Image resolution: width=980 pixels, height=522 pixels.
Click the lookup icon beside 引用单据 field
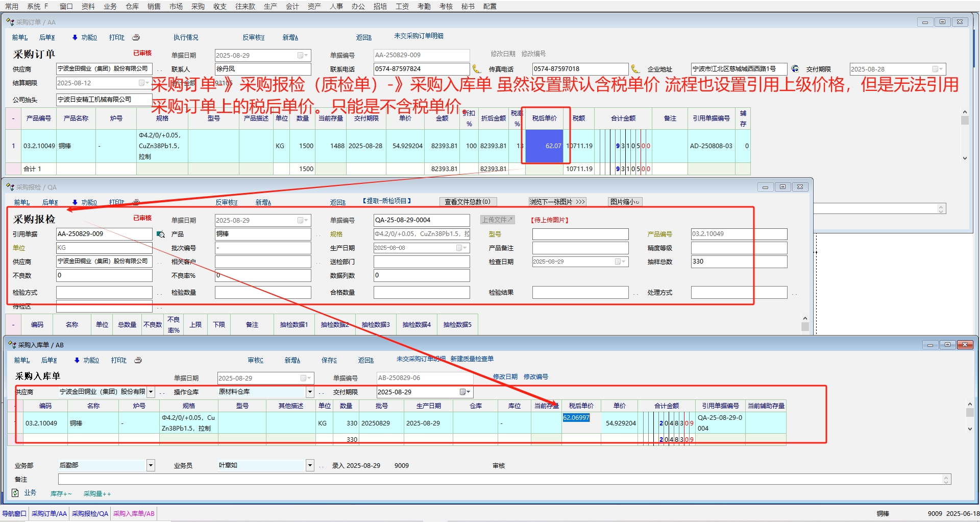coord(161,234)
